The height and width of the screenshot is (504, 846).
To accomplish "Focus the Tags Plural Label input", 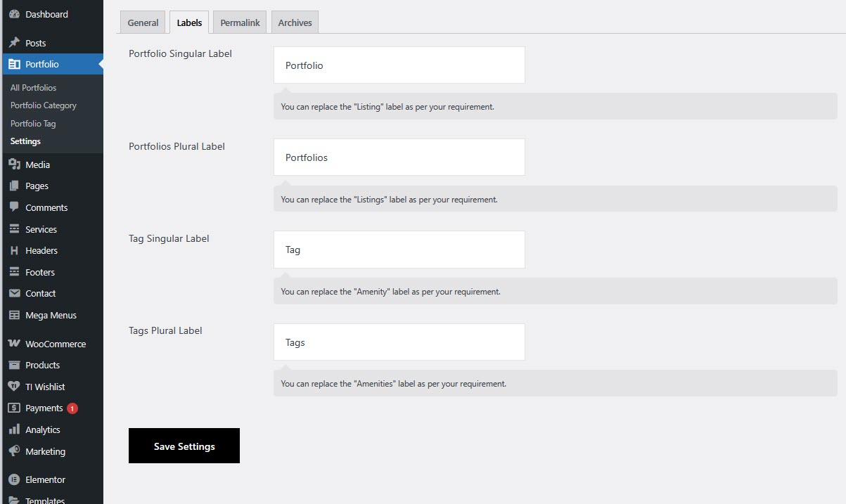I will pyautogui.click(x=399, y=342).
